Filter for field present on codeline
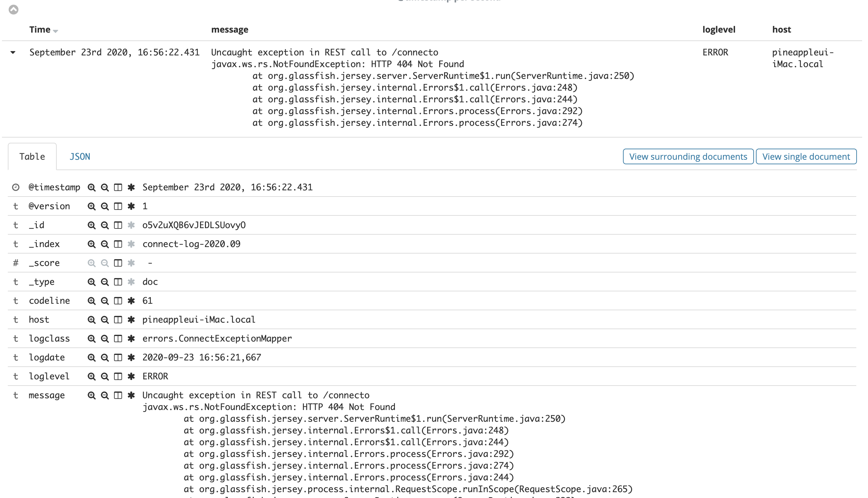The width and height of the screenshot is (868, 498). tap(131, 301)
